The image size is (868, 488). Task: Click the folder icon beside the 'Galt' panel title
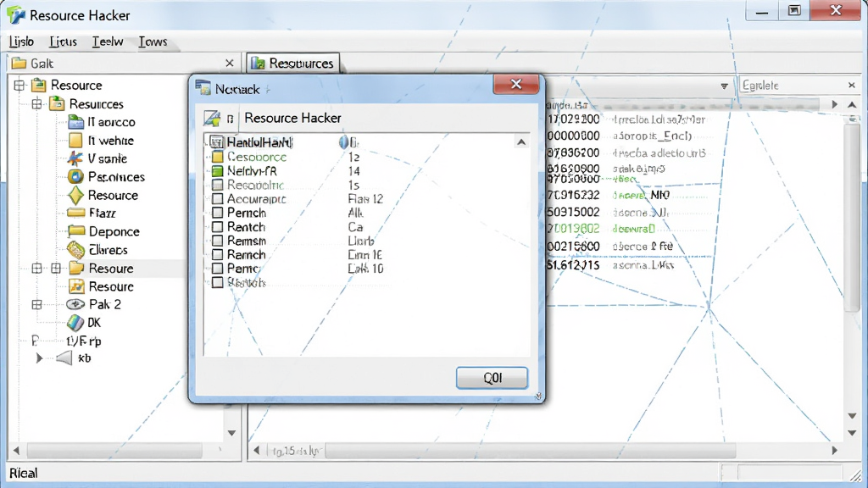coord(19,63)
